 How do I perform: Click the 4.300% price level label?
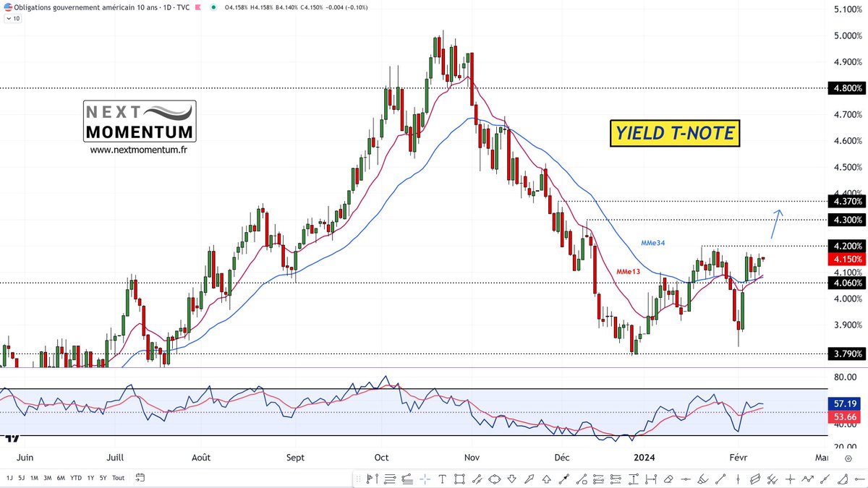pos(848,220)
